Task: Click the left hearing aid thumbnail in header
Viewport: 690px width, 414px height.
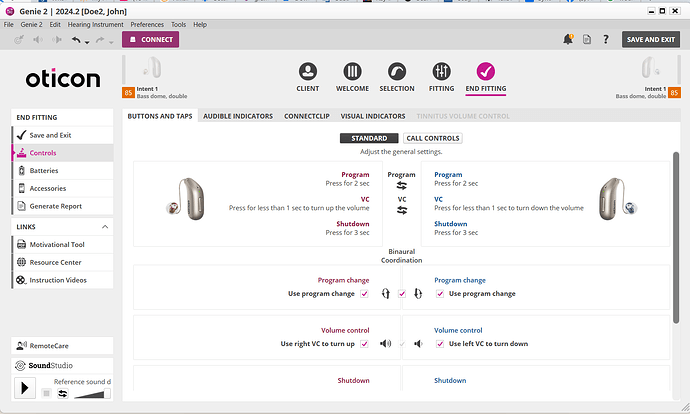Action: 650,68
